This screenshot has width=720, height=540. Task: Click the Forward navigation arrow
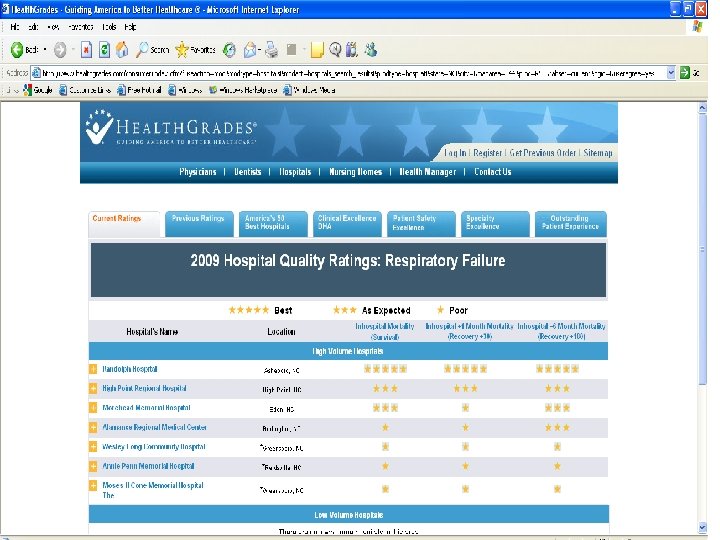60,49
